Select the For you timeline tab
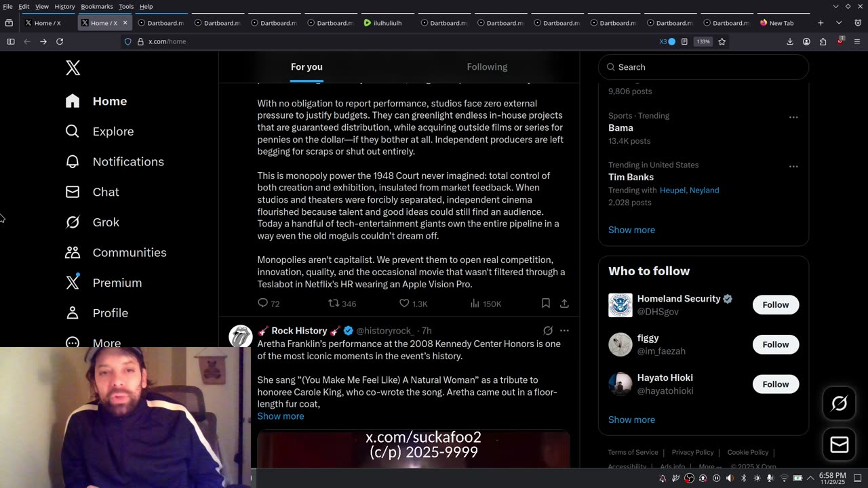868x488 pixels. coord(307,67)
